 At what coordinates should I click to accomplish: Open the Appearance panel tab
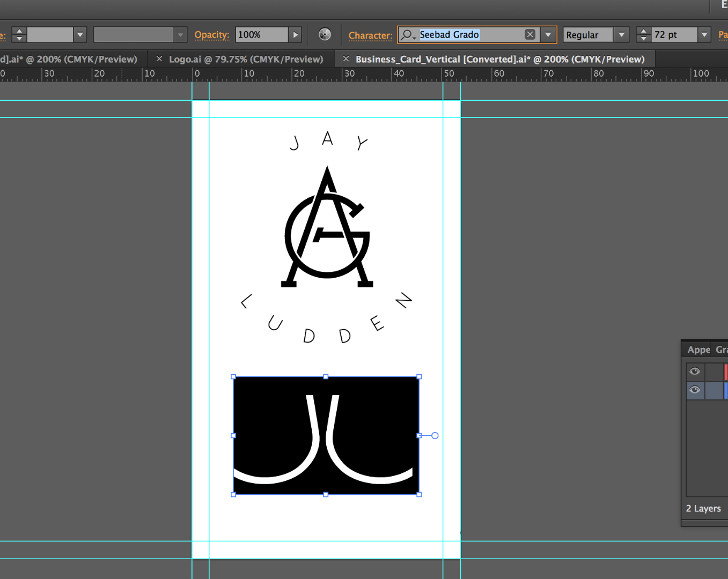698,350
